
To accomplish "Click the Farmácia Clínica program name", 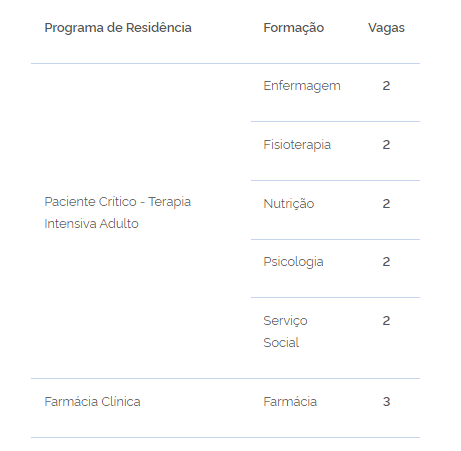I will pyautogui.click(x=92, y=402).
